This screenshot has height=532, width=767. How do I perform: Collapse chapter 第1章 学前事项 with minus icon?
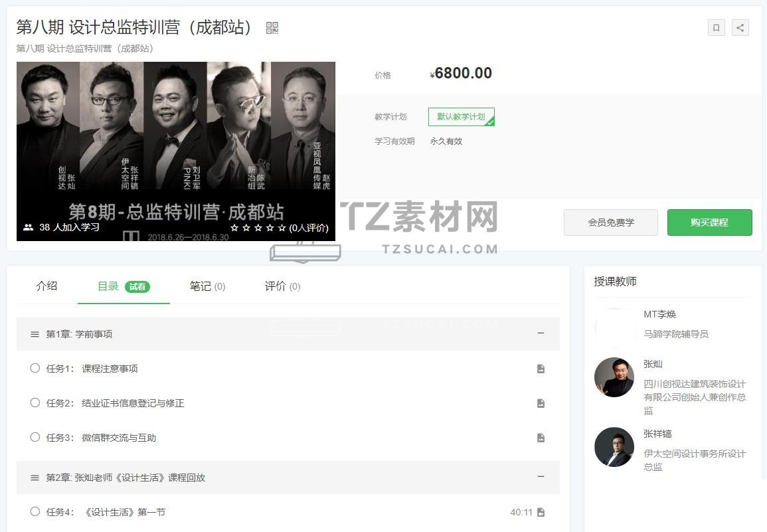[541, 333]
